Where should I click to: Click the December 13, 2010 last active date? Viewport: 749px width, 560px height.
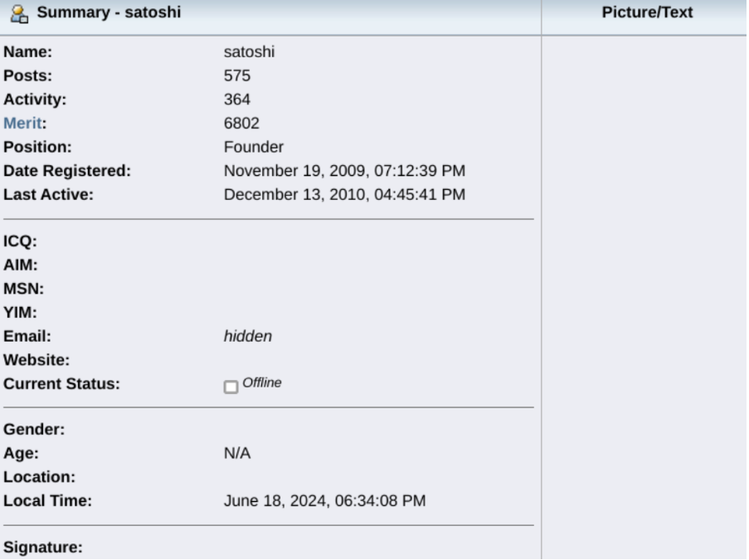[344, 195]
